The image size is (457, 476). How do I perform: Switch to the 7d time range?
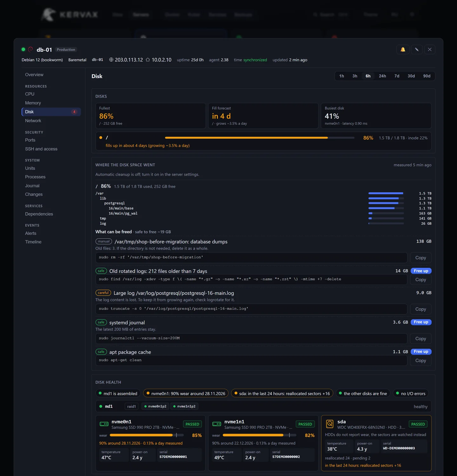397,76
